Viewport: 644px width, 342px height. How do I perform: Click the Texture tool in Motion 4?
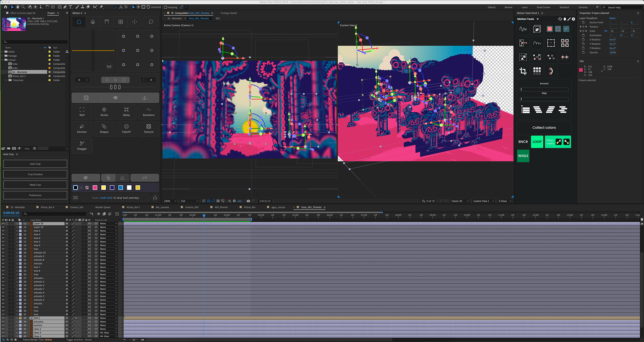(149, 129)
